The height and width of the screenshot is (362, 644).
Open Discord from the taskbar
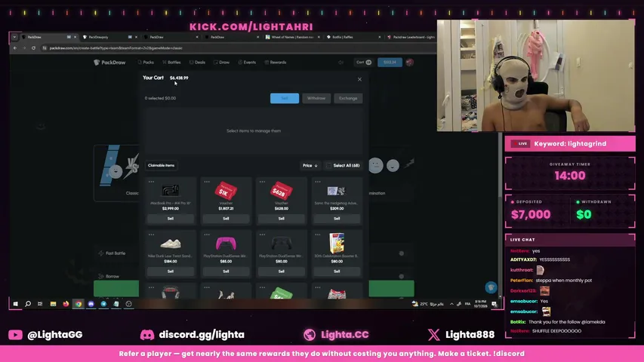click(91, 304)
